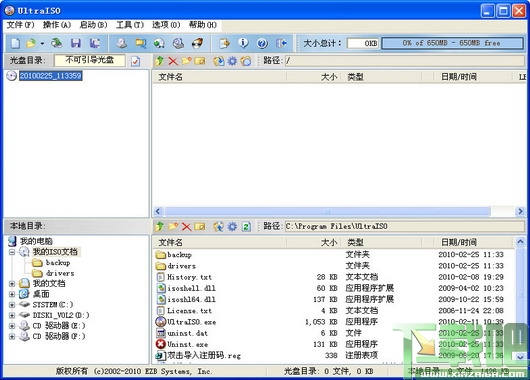Click blue gear icon in 光盘目录 toolbar
The image size is (530, 380).
[232, 61]
